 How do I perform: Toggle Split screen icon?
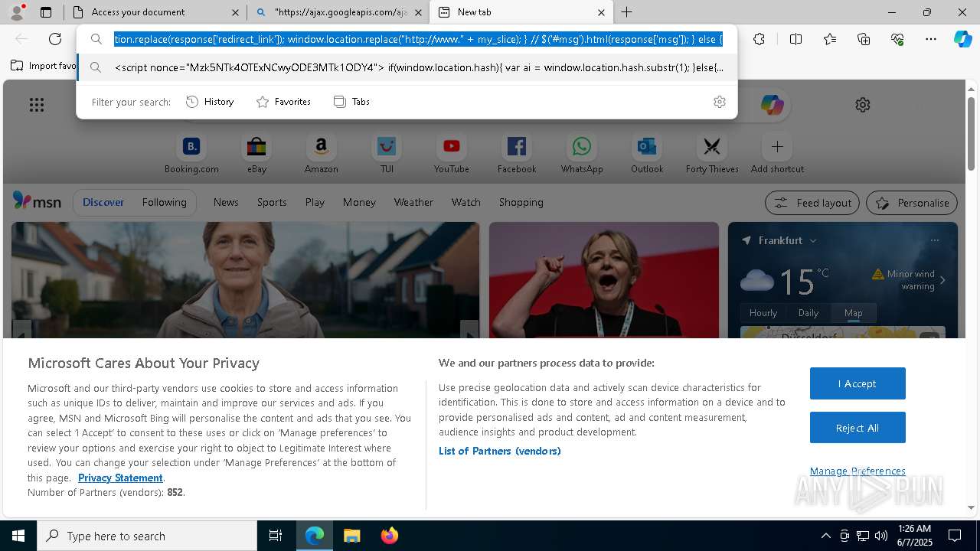pyautogui.click(x=795, y=39)
